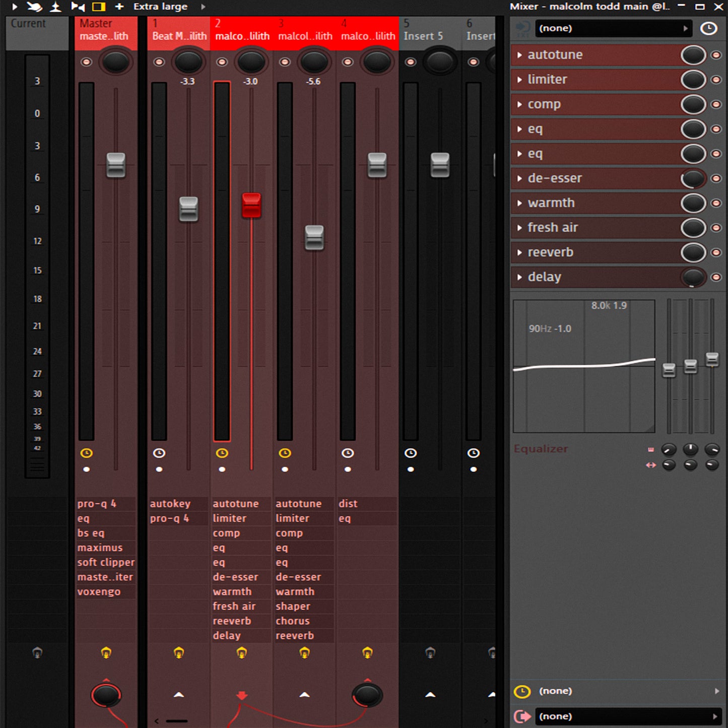Toggle the autotune effect on/off LED
This screenshot has width=728, height=728.
click(x=716, y=55)
